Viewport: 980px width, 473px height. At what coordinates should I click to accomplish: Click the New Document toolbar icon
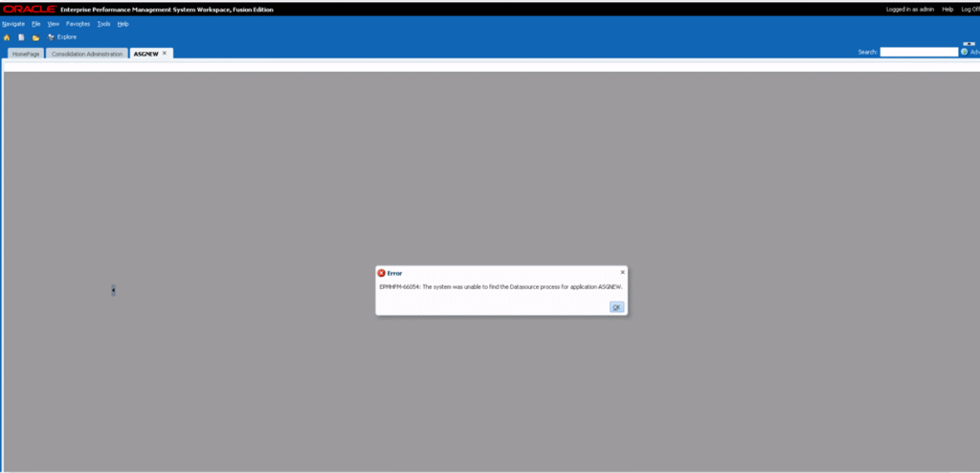[x=21, y=37]
